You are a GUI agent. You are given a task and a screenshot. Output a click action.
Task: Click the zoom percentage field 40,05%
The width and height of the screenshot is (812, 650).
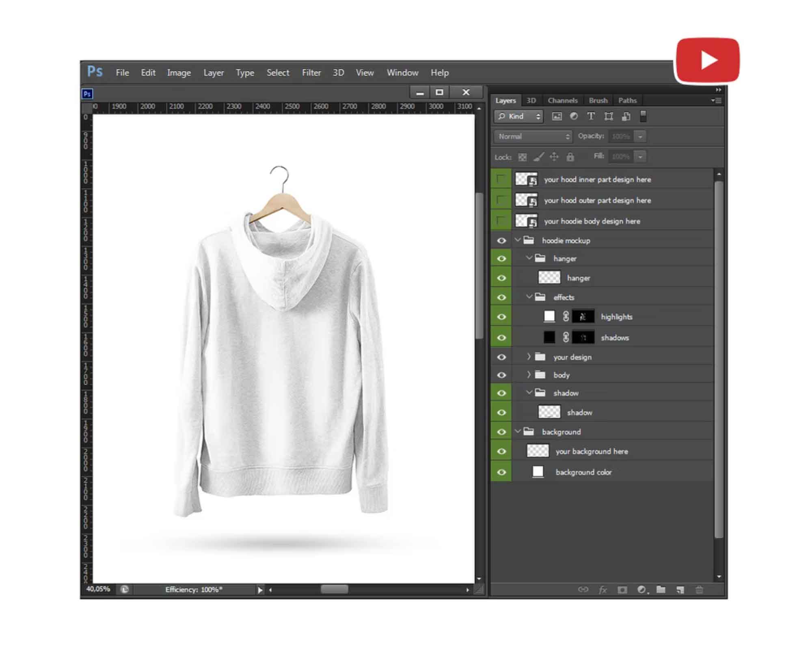pos(98,589)
